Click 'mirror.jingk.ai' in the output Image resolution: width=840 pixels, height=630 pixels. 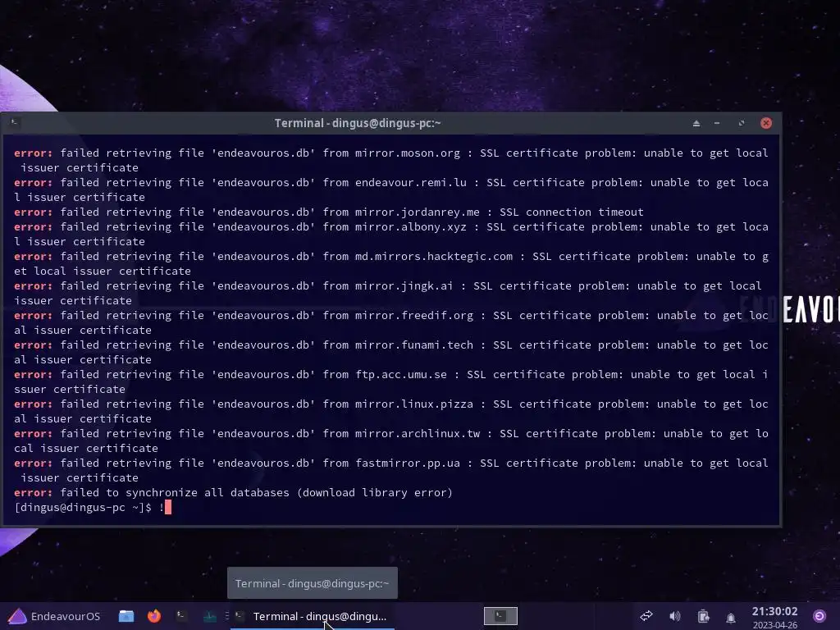pyautogui.click(x=404, y=286)
